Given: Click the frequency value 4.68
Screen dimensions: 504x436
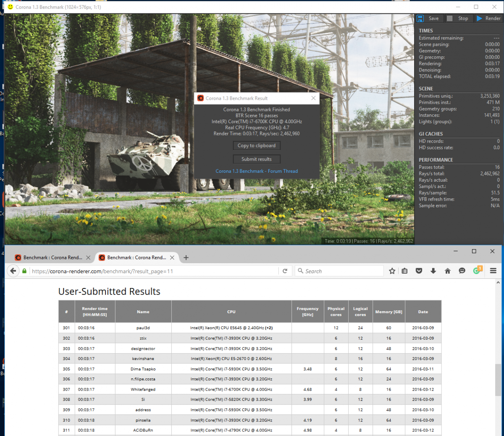Looking at the screenshot, I should click(x=308, y=389).
